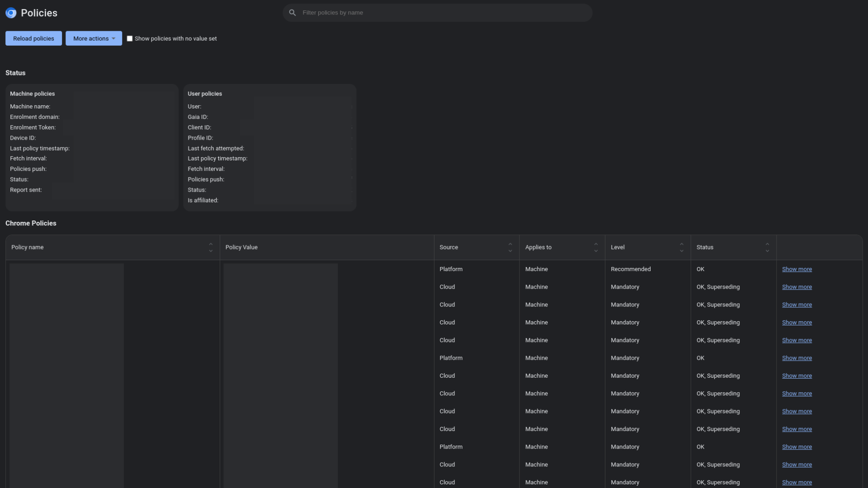Click the Client ID label
This screenshot has width=868, height=488.
click(199, 127)
